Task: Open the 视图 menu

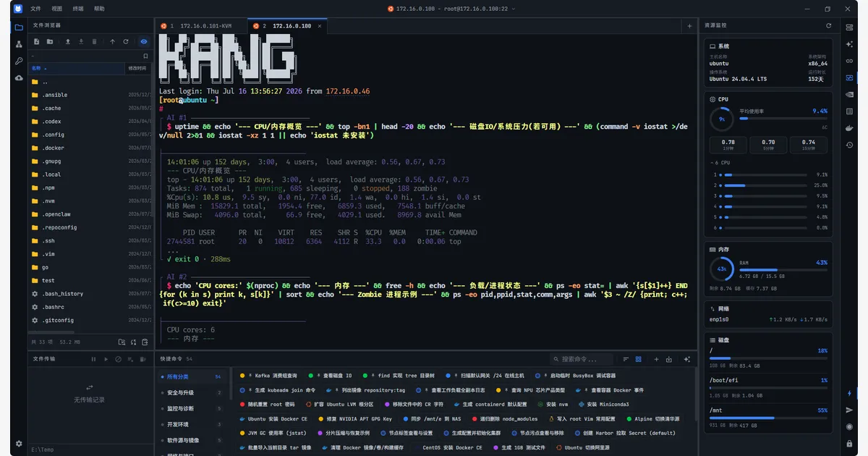Action: point(57,9)
